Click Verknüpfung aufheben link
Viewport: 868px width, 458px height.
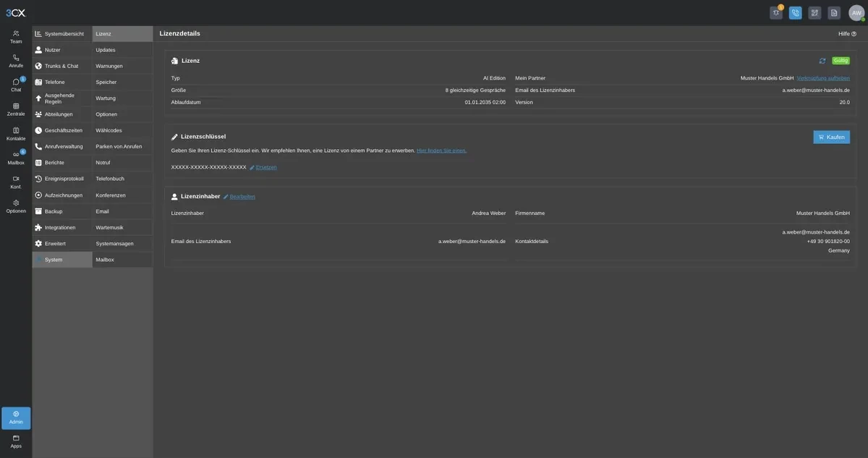point(823,78)
